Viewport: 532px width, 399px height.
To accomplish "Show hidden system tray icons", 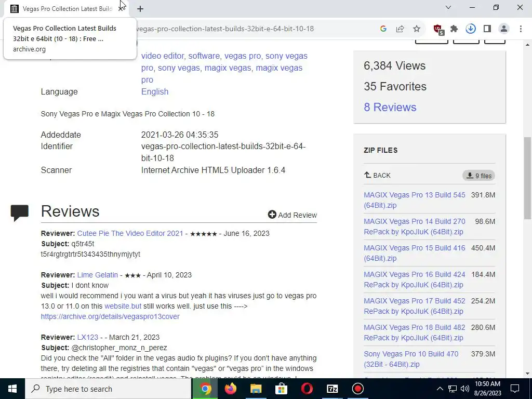I will click(440, 389).
